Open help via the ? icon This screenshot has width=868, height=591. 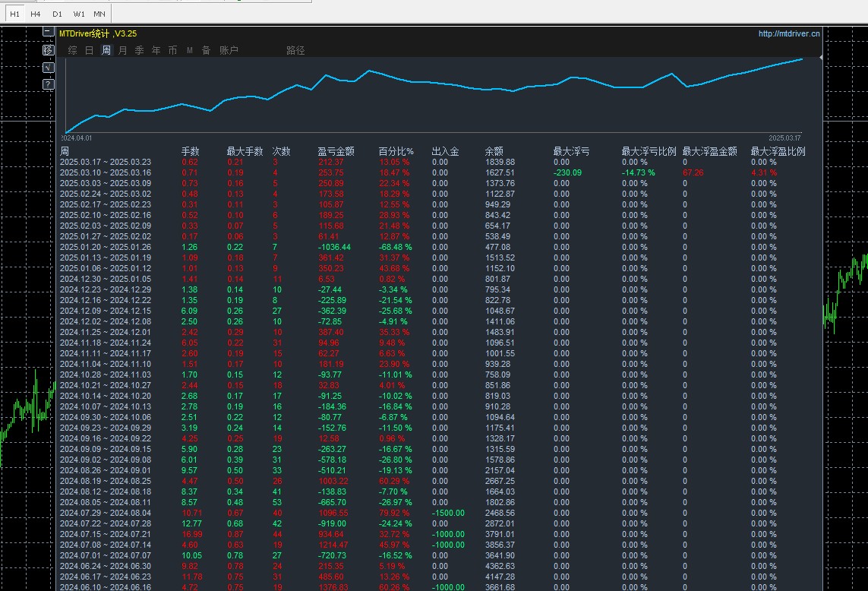click(49, 84)
